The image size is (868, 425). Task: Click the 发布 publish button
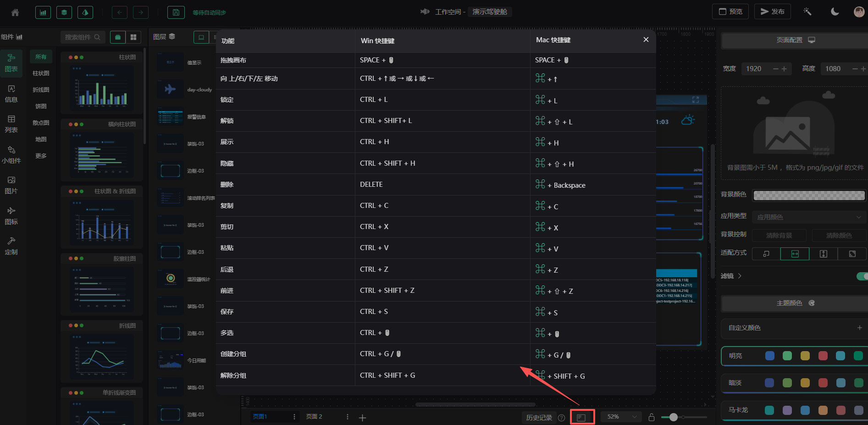coord(773,11)
